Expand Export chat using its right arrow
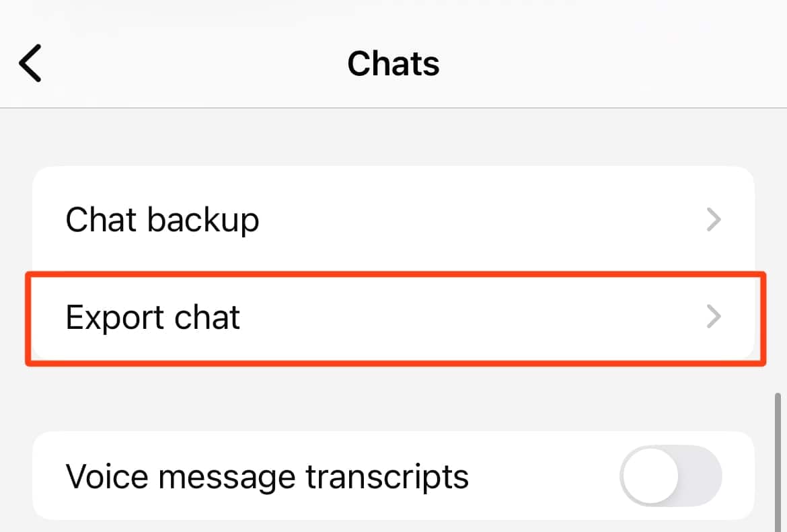The width and height of the screenshot is (787, 532). point(714,317)
